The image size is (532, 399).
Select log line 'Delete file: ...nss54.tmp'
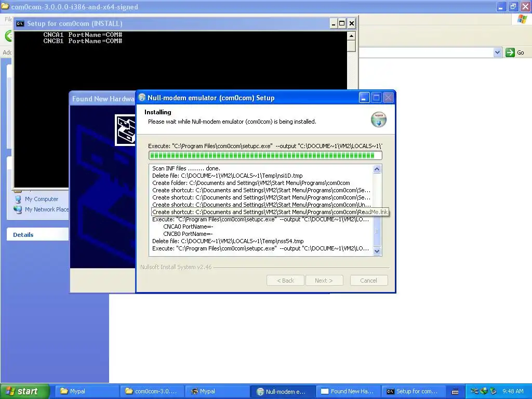[228, 241]
